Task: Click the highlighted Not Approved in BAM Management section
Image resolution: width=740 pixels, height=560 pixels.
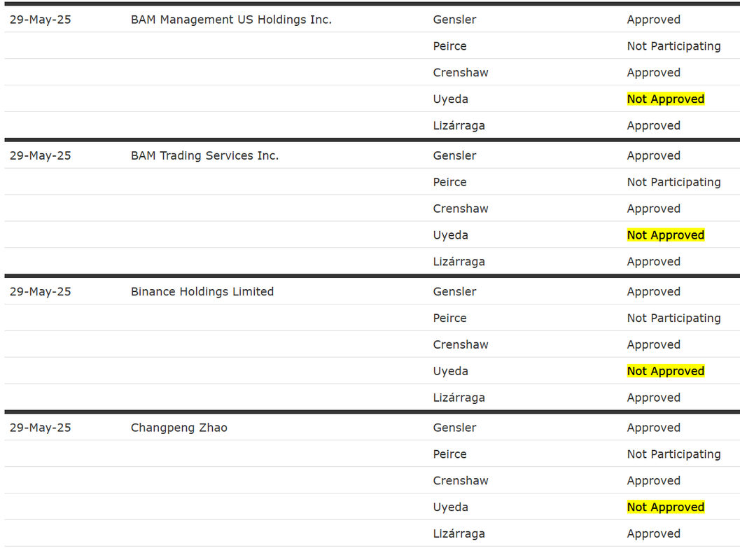Action: (x=665, y=99)
